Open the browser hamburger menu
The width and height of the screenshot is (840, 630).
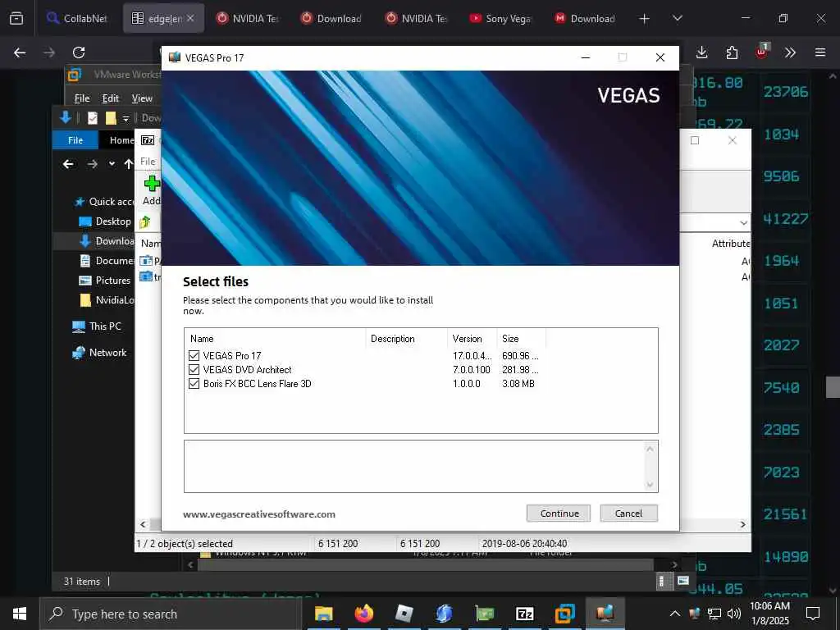click(x=820, y=52)
